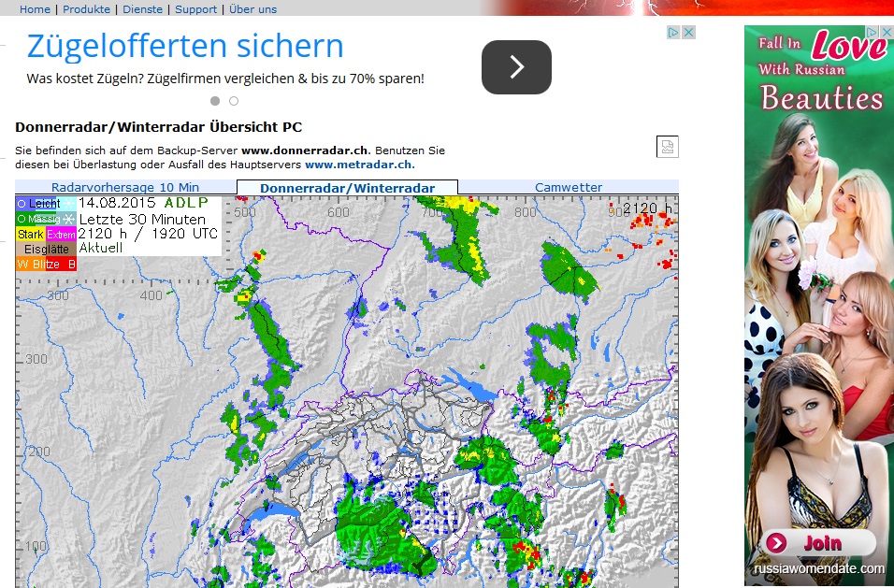Click the rain circle icon before Leicht

(x=22, y=204)
